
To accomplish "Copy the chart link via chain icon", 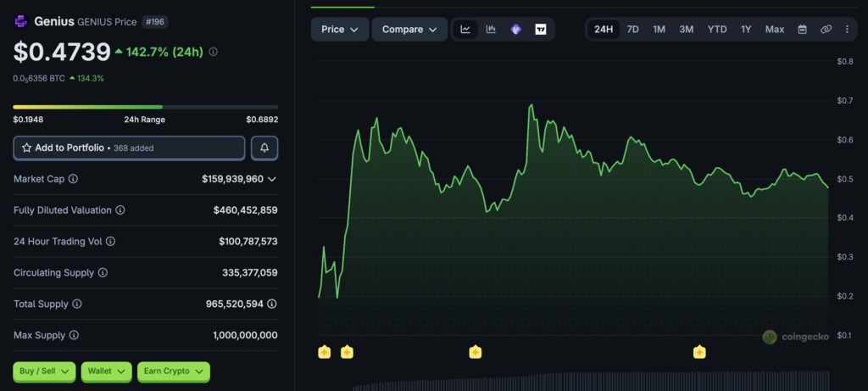I will 826,29.
